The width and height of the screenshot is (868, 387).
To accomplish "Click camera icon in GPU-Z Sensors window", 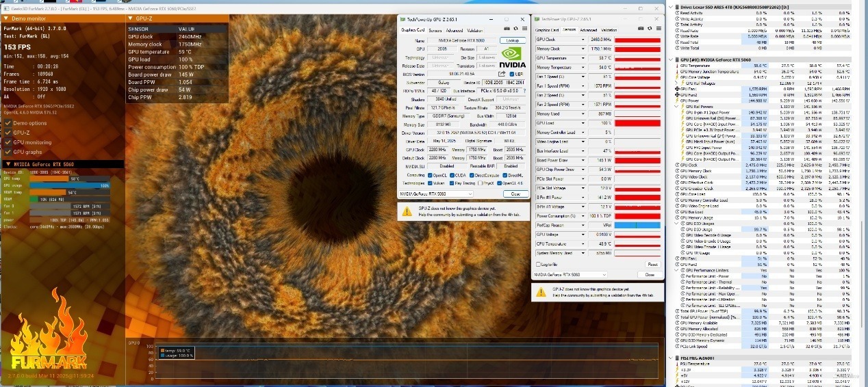I will coord(639,30).
